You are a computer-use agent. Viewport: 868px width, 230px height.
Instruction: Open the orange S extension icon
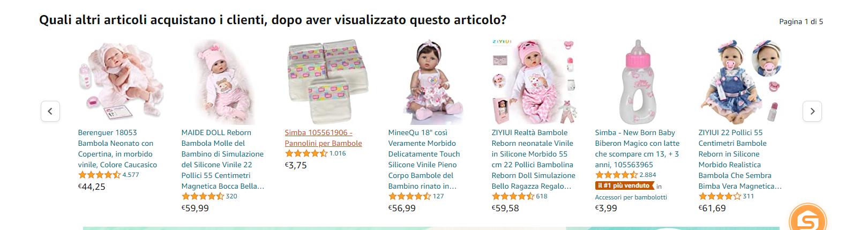tap(808, 220)
